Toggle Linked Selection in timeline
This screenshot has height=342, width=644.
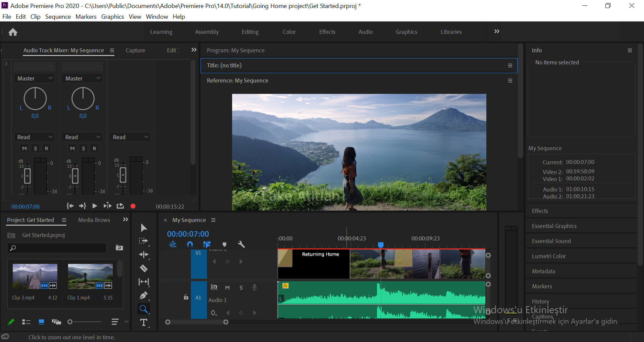[x=207, y=244]
